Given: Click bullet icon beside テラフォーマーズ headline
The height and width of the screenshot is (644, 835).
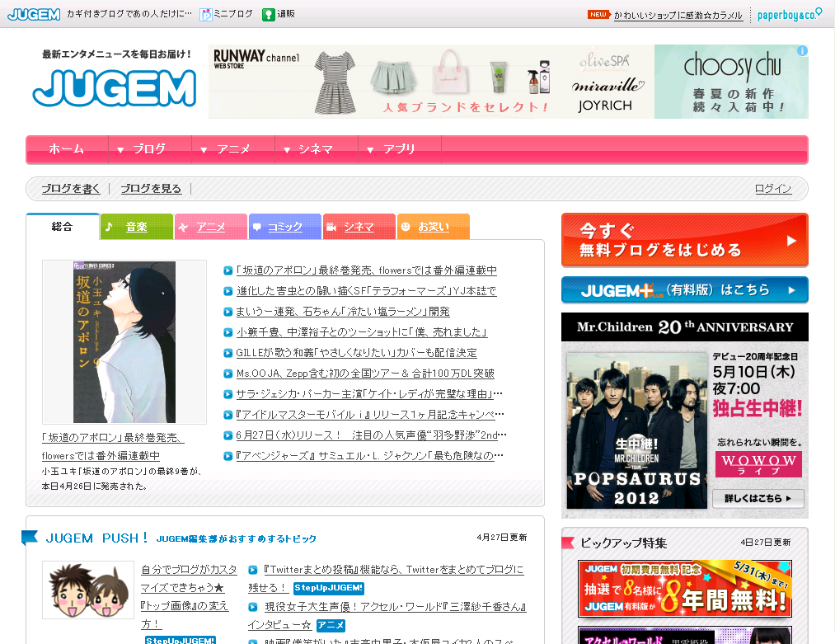Looking at the screenshot, I should [228, 291].
